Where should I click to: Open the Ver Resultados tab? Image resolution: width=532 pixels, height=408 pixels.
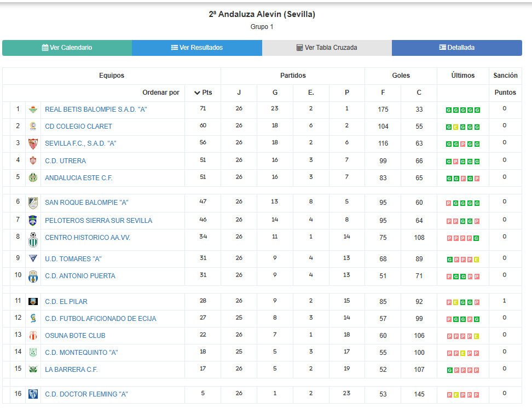(197, 48)
